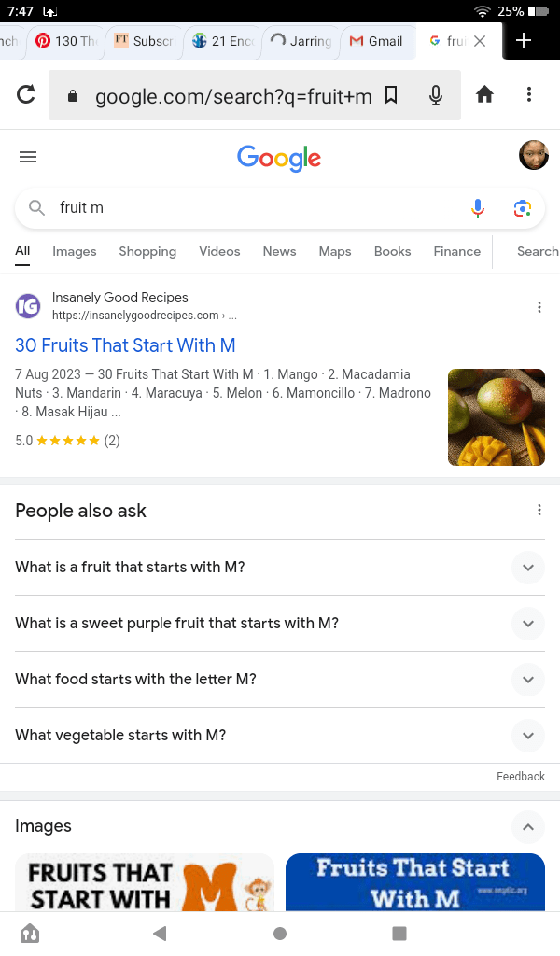Switch to the Shopping search filter
This screenshot has height=956, width=560.
(147, 251)
